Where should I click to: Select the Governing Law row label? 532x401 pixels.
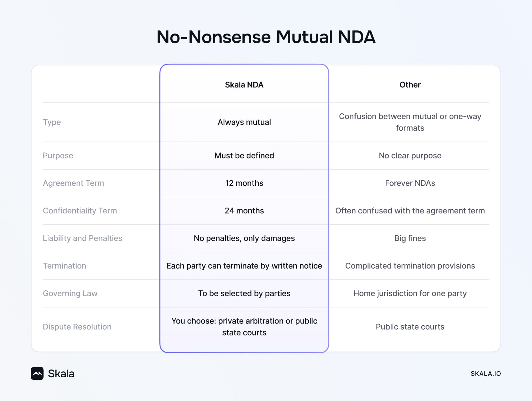click(70, 293)
